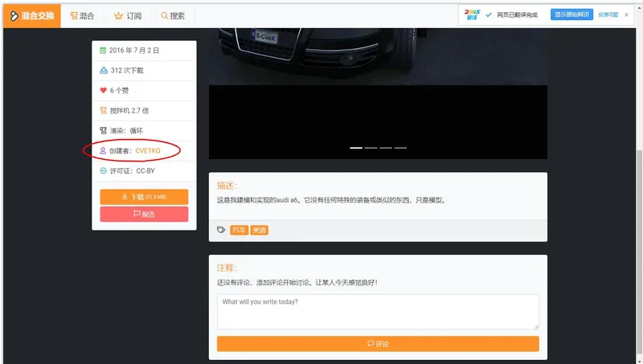Submit with the orange 评论 button
The image size is (643, 364).
pos(378,343)
